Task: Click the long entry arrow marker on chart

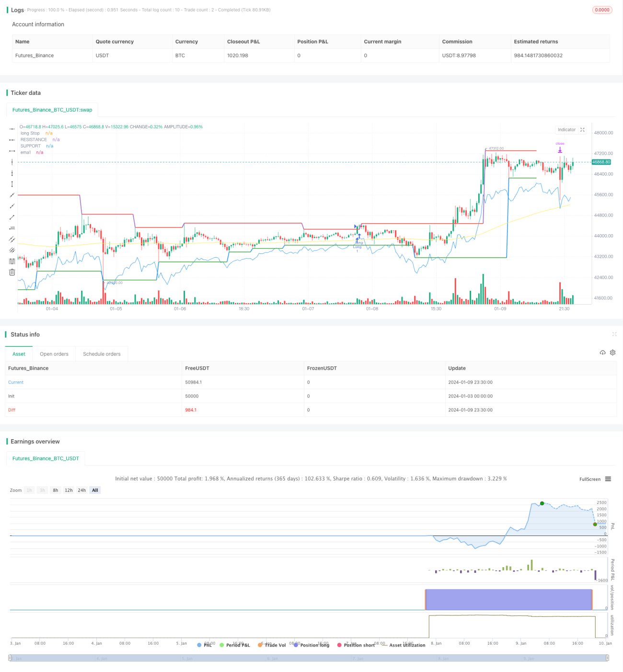Action: coord(358,236)
